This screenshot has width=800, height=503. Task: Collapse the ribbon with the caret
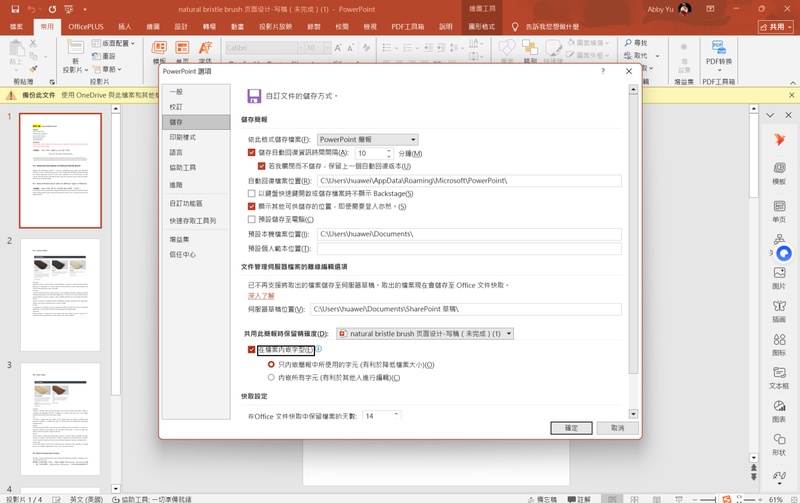pyautogui.click(x=792, y=83)
